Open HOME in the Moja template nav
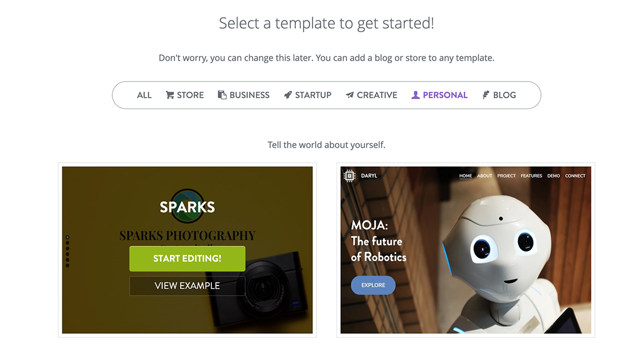 coord(465,175)
